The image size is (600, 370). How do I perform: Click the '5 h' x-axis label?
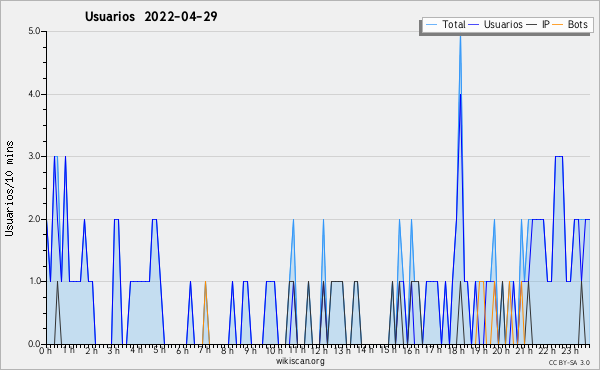pos(159,350)
